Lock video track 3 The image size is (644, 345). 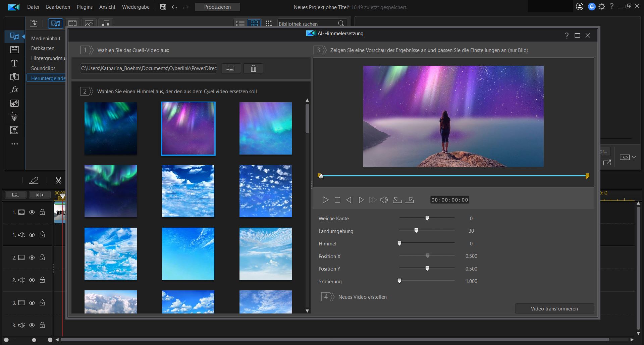pos(43,302)
